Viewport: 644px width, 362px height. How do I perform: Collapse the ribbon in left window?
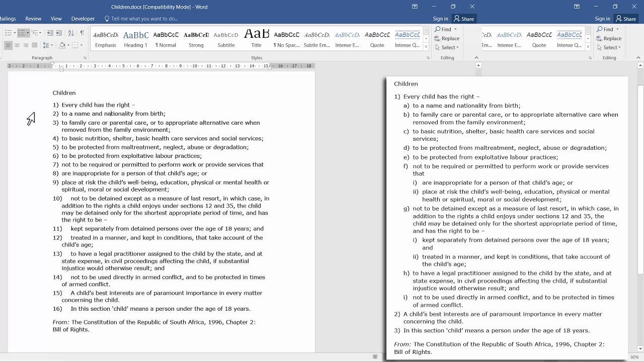pos(476,57)
